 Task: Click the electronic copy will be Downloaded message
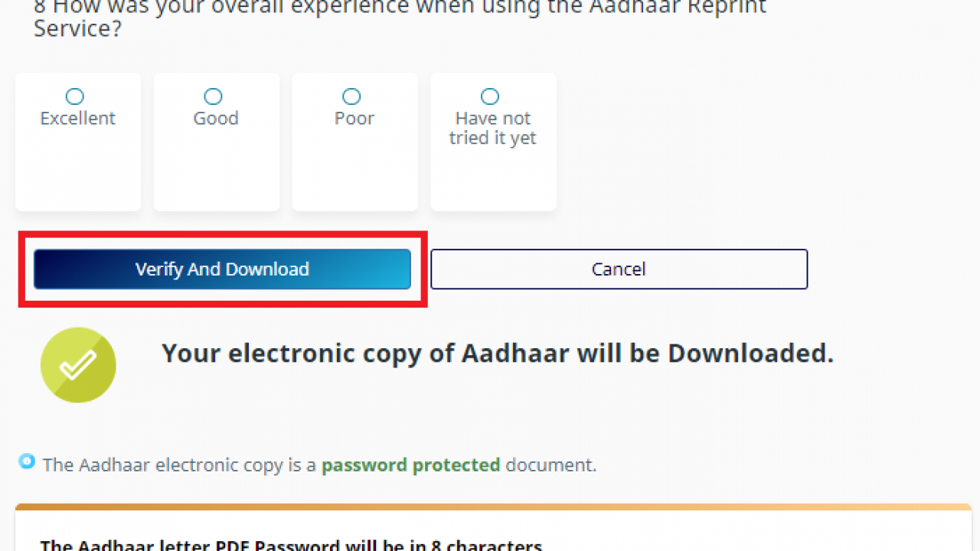(x=498, y=354)
